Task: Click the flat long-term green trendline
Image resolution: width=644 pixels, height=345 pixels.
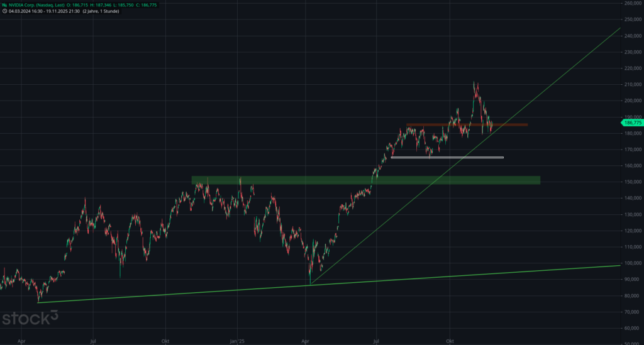Action: (189, 293)
